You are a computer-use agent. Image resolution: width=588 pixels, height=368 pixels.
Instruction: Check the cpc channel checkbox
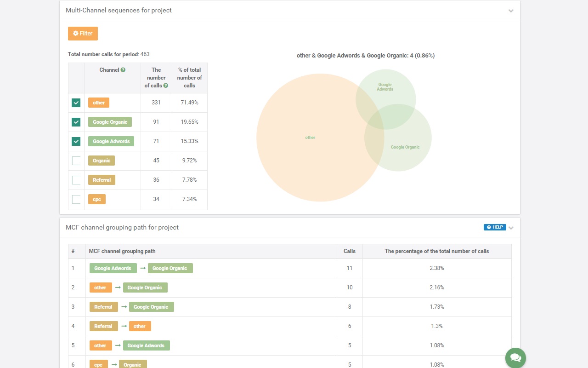tap(76, 199)
